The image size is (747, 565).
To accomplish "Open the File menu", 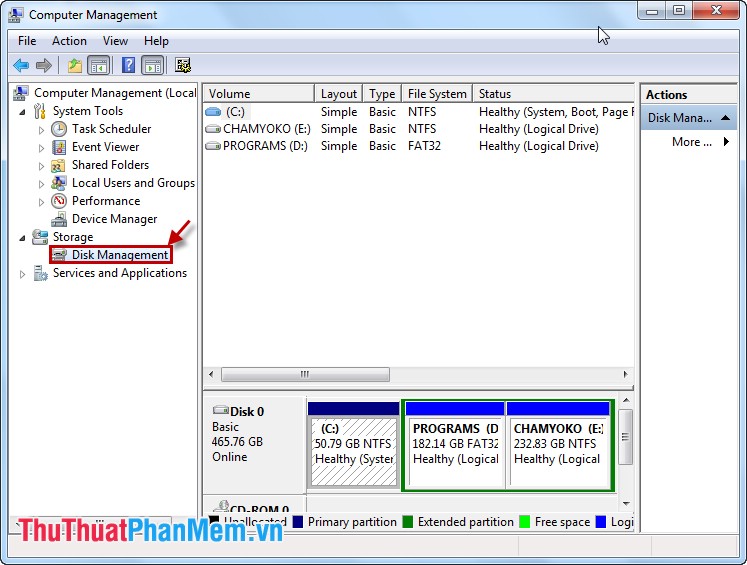I will click(27, 41).
